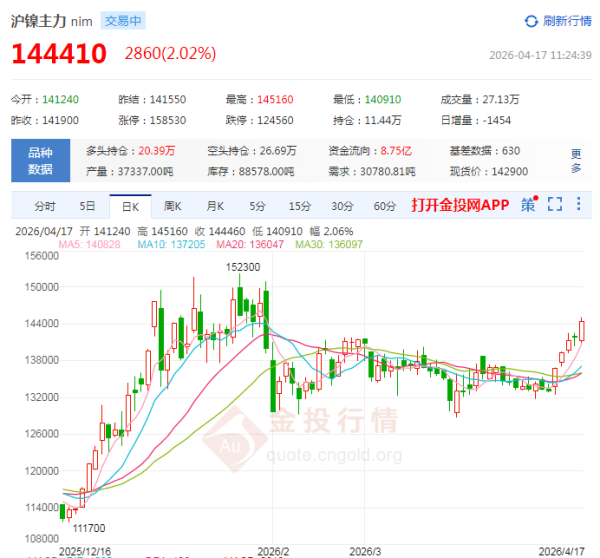Image resolution: width=600 pixels, height=558 pixels.
Task: Switch to the 60分 chart tab
Action: (385, 207)
